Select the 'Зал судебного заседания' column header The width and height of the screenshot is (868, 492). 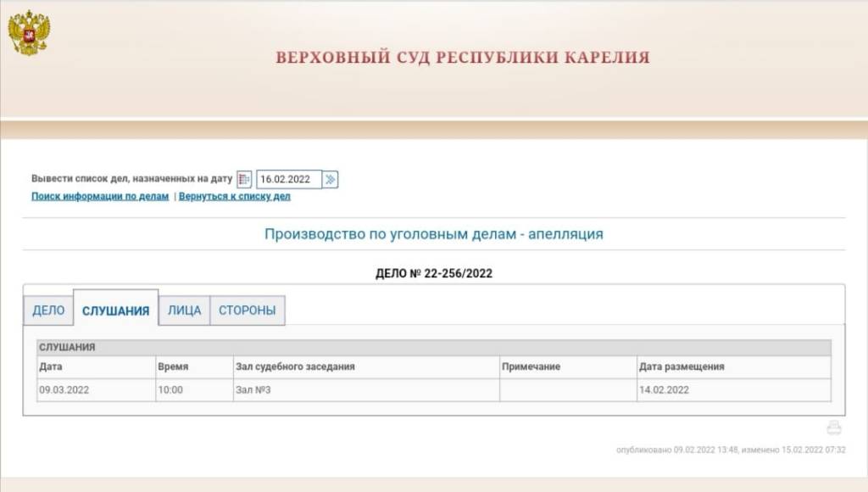point(294,366)
